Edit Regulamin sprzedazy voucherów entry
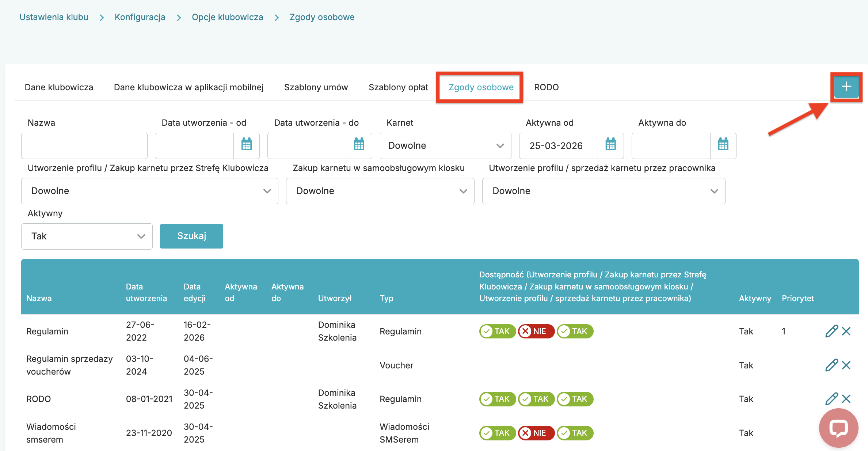868x451 pixels. pos(831,365)
